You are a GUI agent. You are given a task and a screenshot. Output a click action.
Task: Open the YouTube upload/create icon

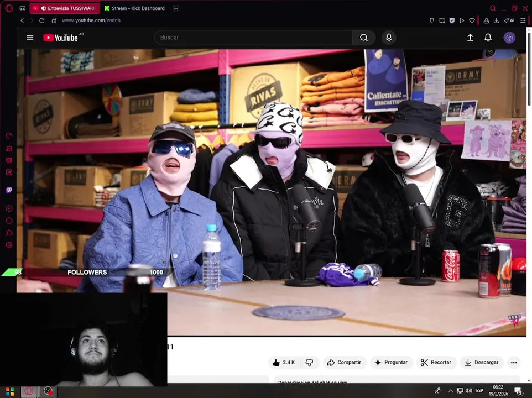[470, 38]
